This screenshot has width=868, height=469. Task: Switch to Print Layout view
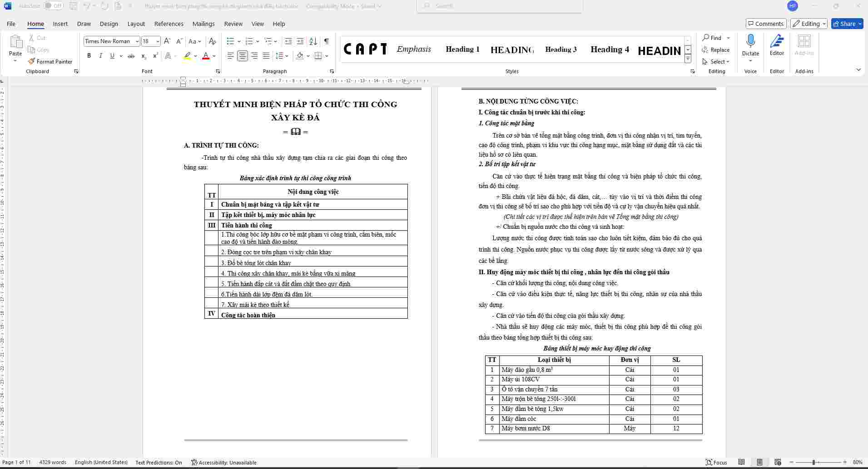pos(759,462)
